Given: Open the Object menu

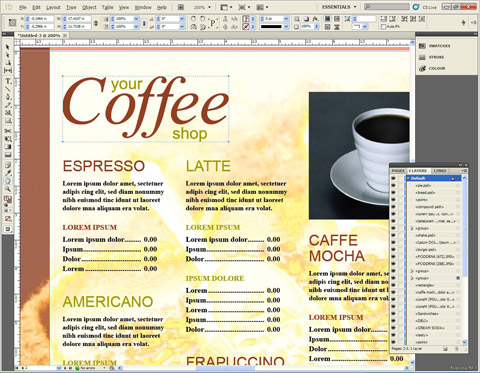Looking at the screenshot, I should click(x=89, y=7).
